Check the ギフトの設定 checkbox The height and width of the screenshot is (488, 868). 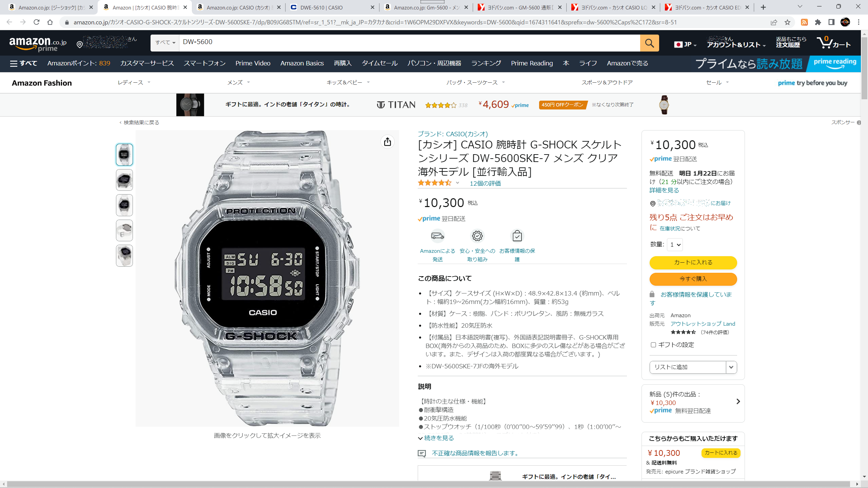[x=653, y=345]
